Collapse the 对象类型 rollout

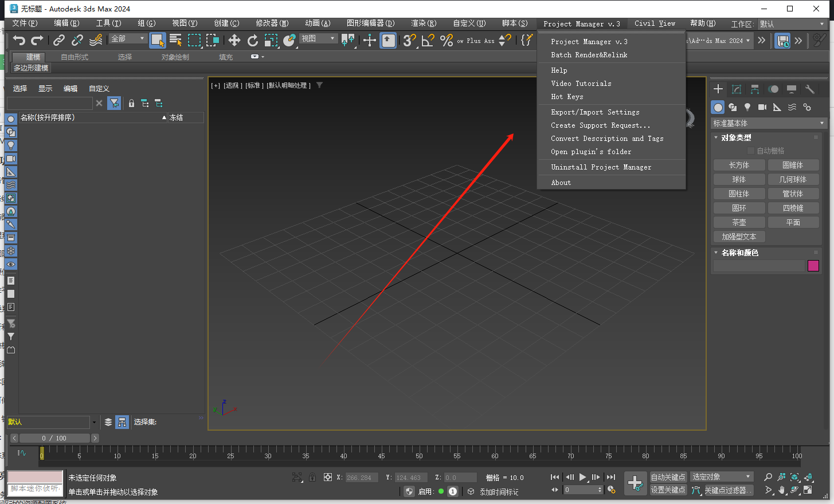pos(735,137)
